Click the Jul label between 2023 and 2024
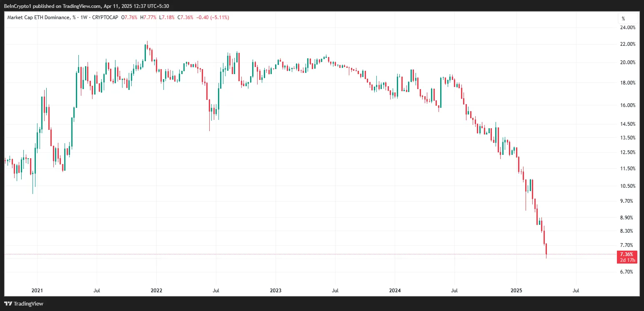Viewport: 644px width, 311px height. coord(335,290)
